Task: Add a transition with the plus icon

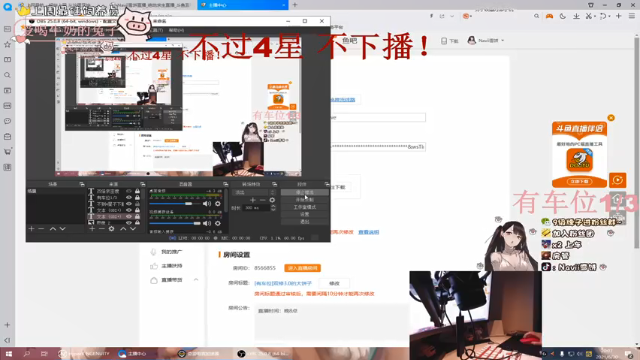Action: point(253,200)
